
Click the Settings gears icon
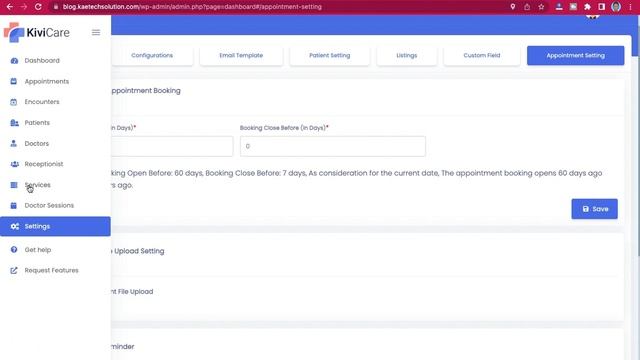coord(15,226)
